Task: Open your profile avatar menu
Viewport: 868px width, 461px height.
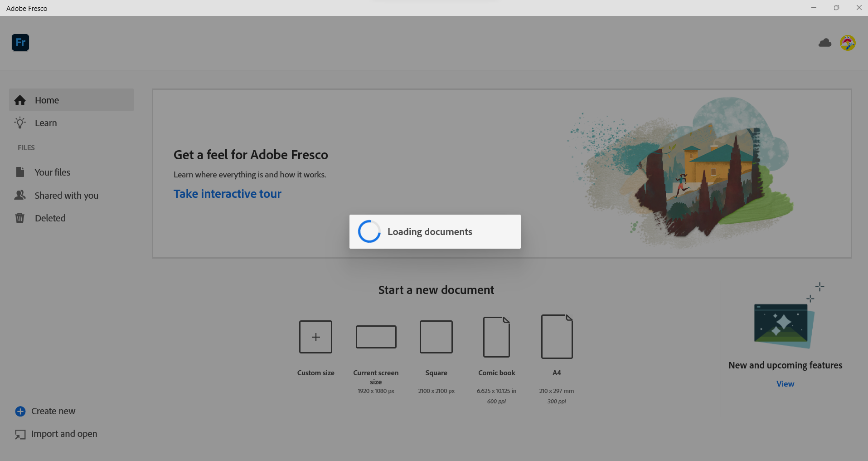Action: click(x=848, y=42)
